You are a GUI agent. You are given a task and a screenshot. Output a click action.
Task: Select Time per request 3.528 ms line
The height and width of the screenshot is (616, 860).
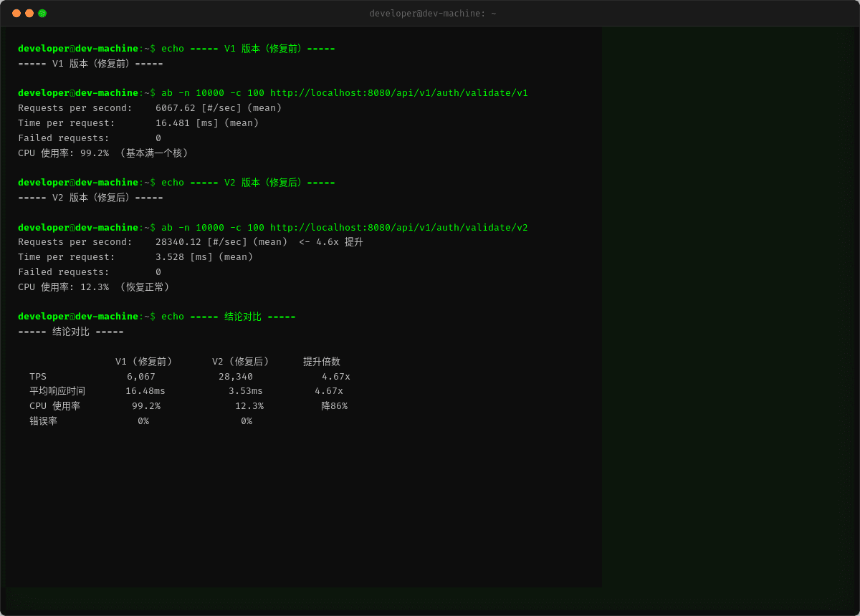click(135, 257)
